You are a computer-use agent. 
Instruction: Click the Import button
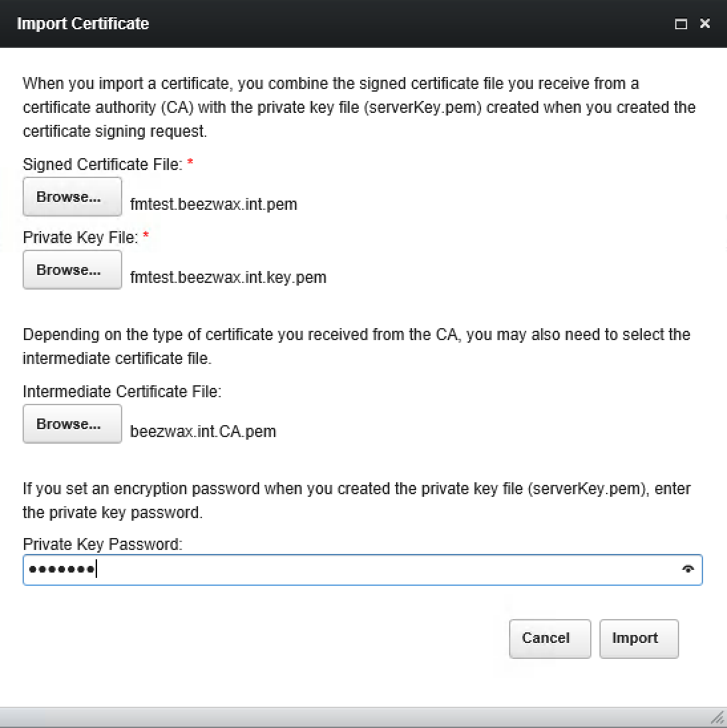pos(637,638)
